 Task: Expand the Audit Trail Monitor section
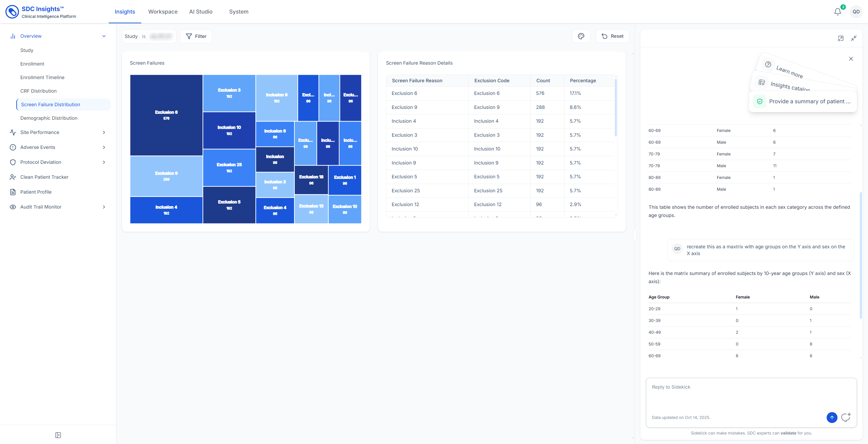pos(104,207)
